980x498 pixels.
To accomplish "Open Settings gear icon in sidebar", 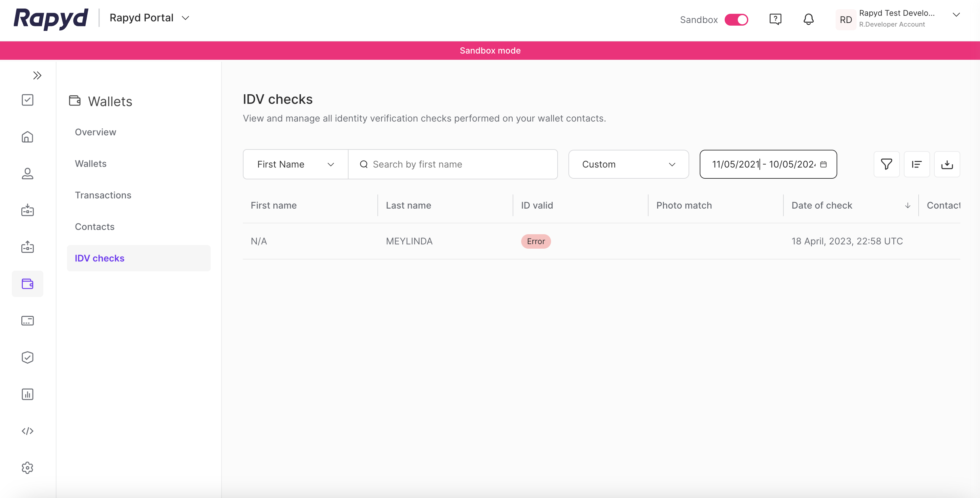I will [27, 467].
